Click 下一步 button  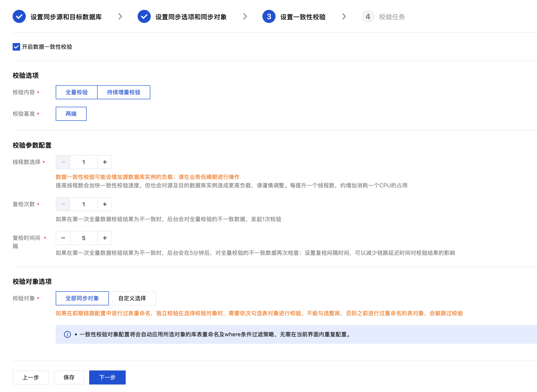pos(107,377)
